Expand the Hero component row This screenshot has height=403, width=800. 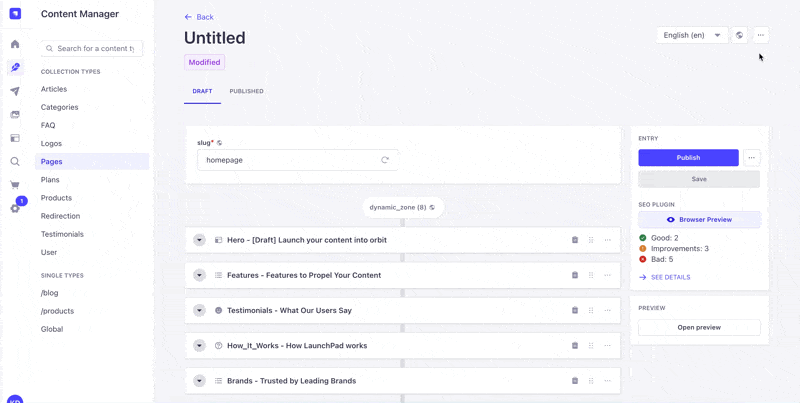point(199,240)
